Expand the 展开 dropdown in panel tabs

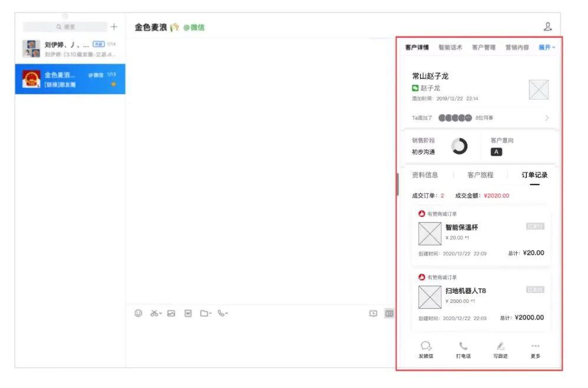pos(547,47)
